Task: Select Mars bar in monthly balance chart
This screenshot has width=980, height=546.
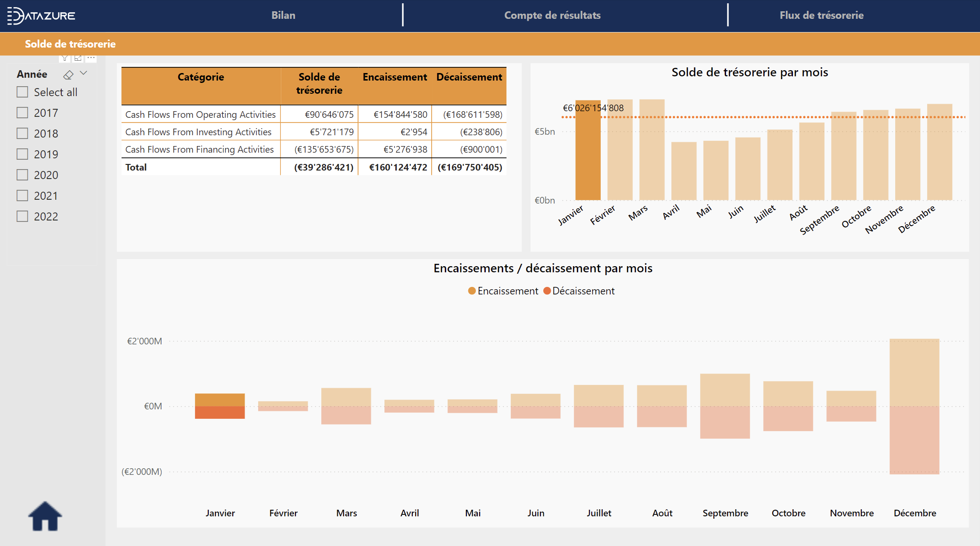Action: coord(652,150)
